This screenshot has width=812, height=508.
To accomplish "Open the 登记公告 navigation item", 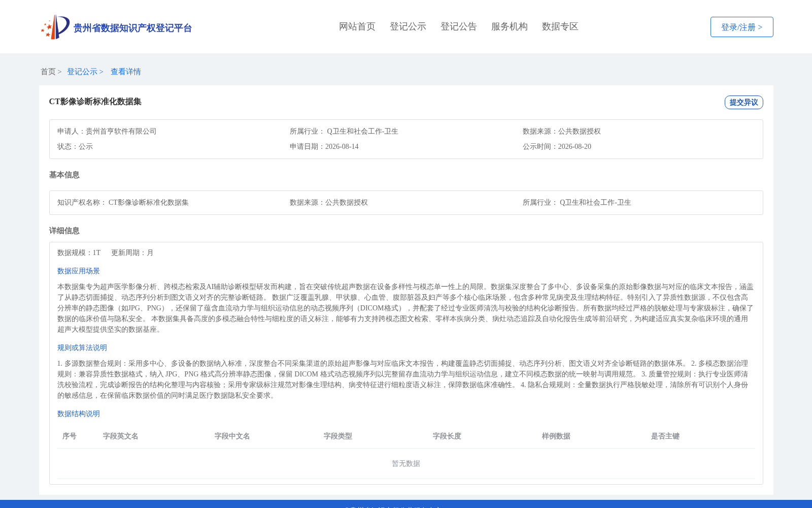I will 459,26.
